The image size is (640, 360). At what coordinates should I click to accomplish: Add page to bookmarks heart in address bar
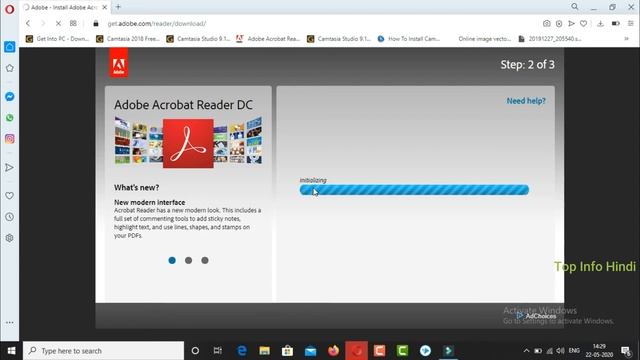click(584, 24)
